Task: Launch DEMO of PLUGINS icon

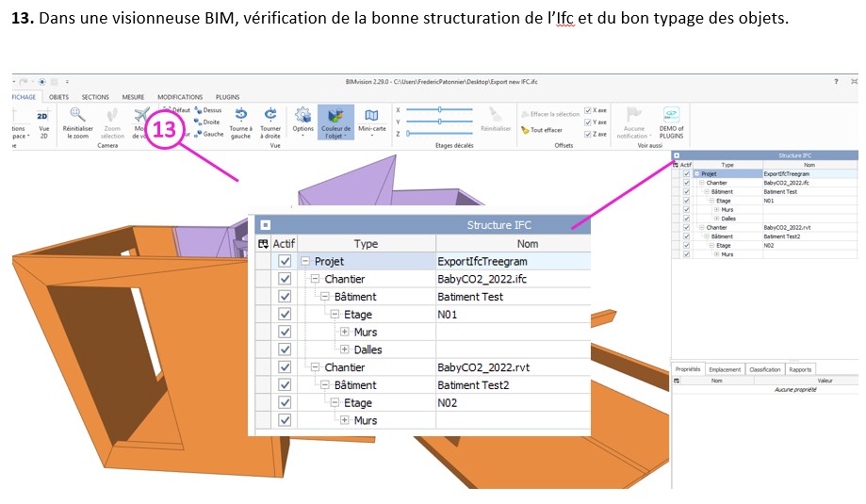Action: (x=671, y=117)
